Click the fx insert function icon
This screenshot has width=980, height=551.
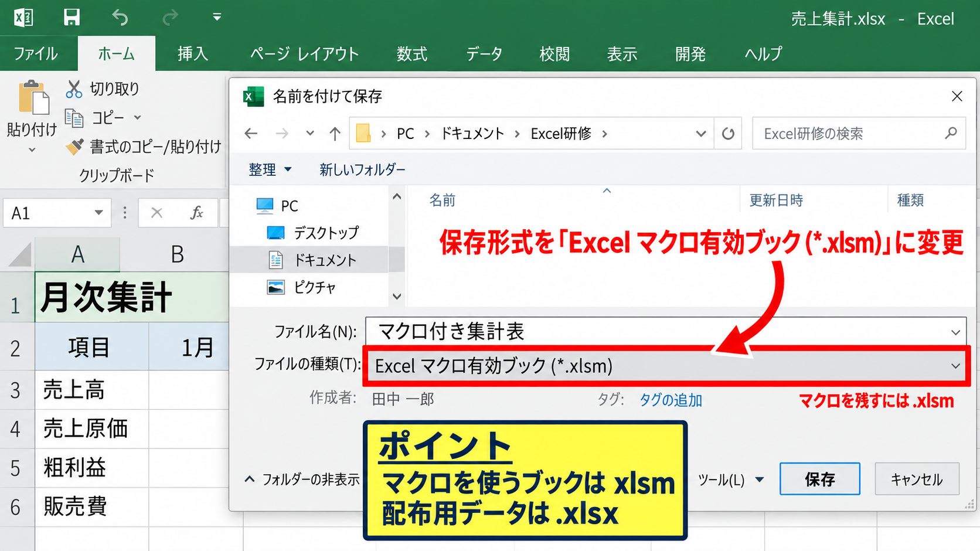pos(197,213)
